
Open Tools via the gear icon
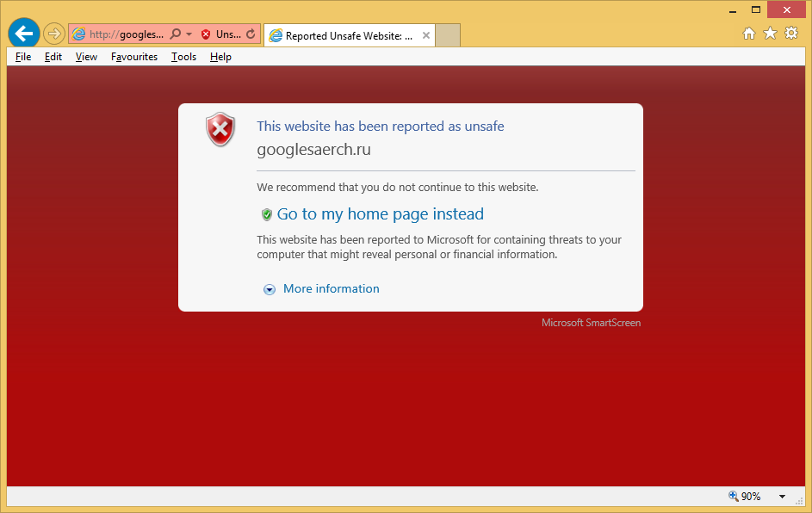790,34
